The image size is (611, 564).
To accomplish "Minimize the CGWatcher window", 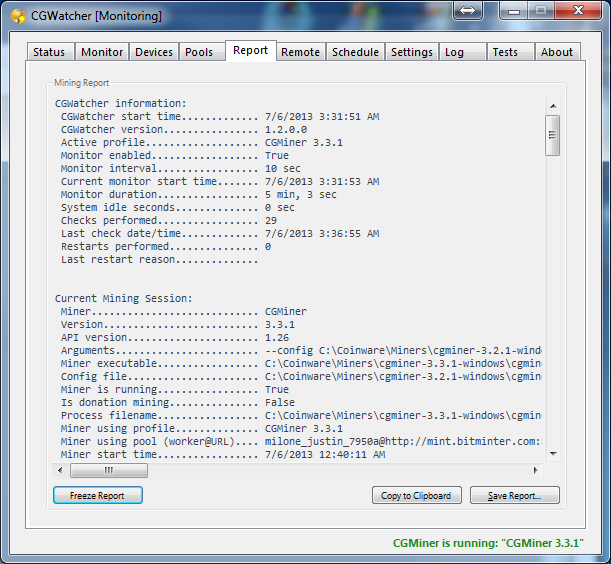I will [514, 10].
